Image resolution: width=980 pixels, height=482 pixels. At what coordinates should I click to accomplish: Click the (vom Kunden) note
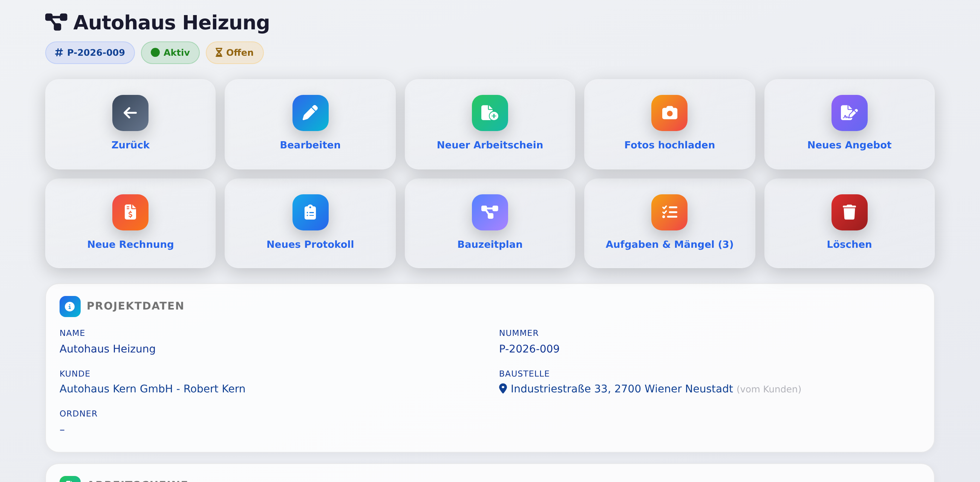pos(769,389)
